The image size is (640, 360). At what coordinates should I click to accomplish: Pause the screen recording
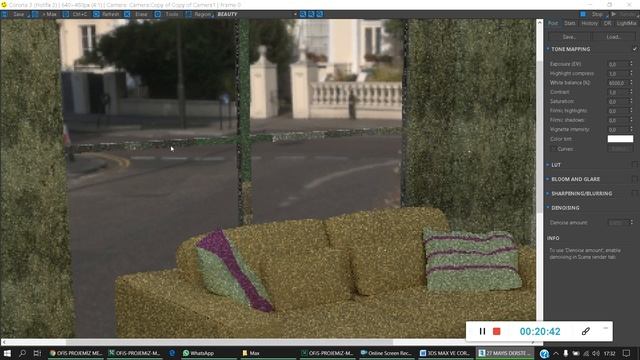pyautogui.click(x=482, y=331)
